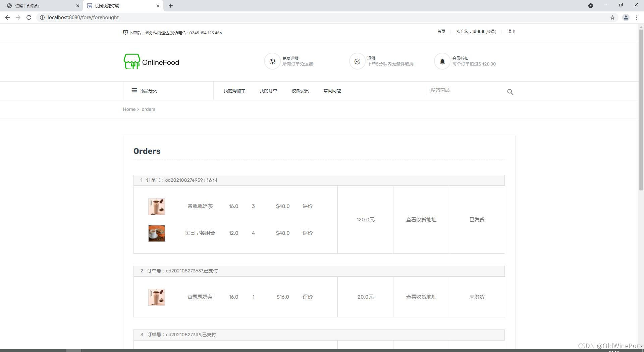
Task: Click the OnlineFood shop logo icon
Action: (x=132, y=62)
